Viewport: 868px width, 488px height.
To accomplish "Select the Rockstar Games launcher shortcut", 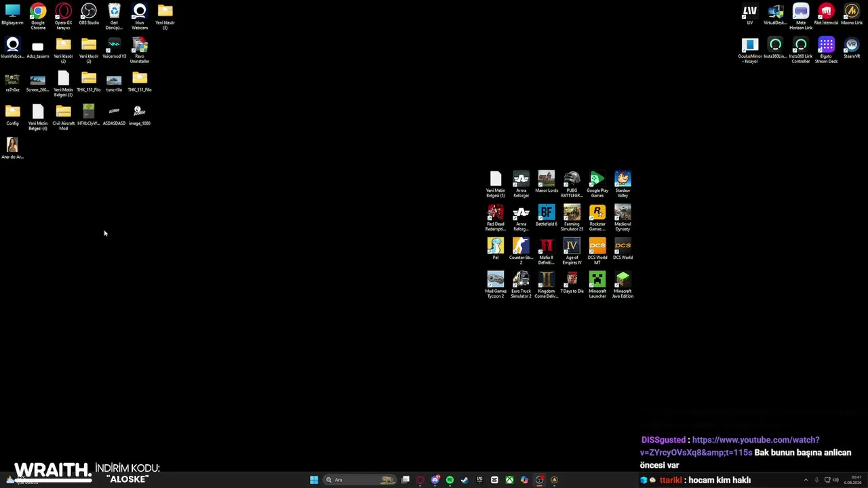I will [x=597, y=218].
